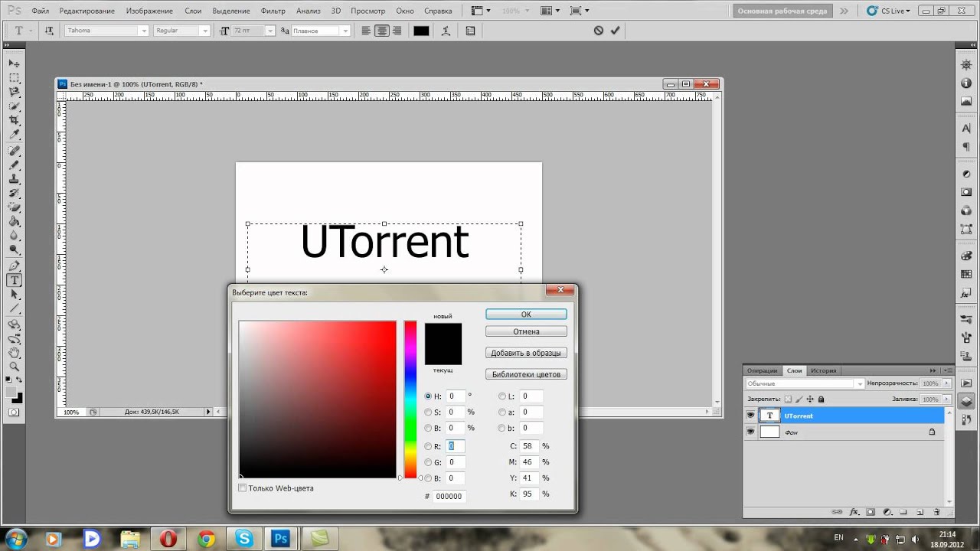Select the Hand tool
980x551 pixels.
pos(15,353)
